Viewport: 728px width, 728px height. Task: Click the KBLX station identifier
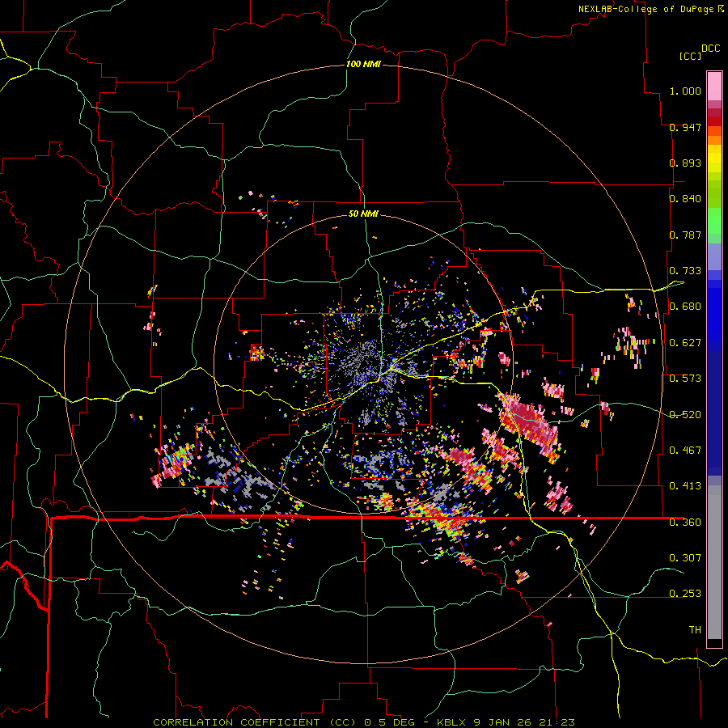(x=451, y=722)
